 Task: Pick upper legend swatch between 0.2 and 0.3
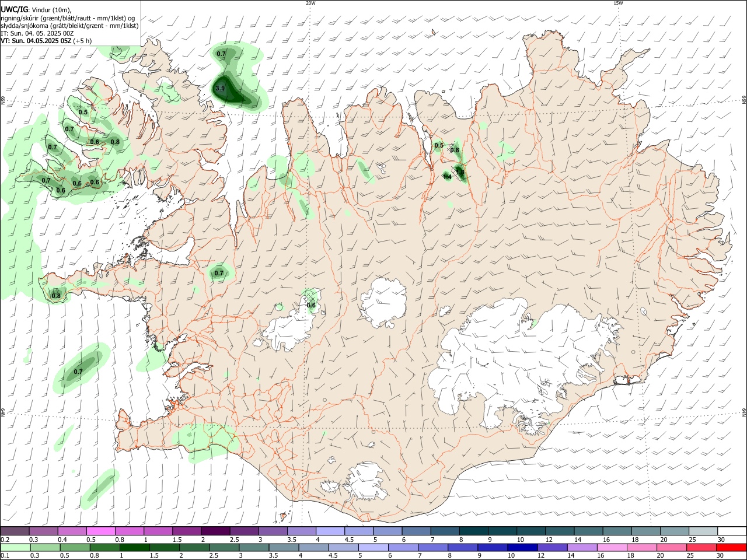[x=15, y=531]
